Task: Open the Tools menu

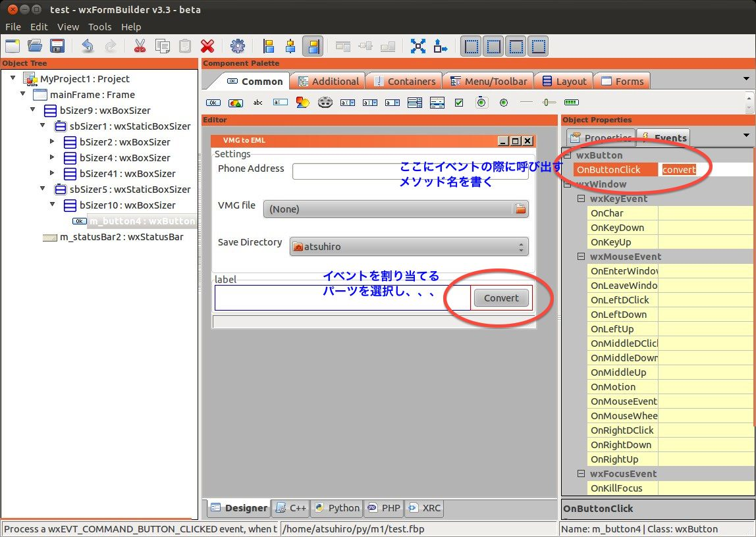Action: (99, 27)
